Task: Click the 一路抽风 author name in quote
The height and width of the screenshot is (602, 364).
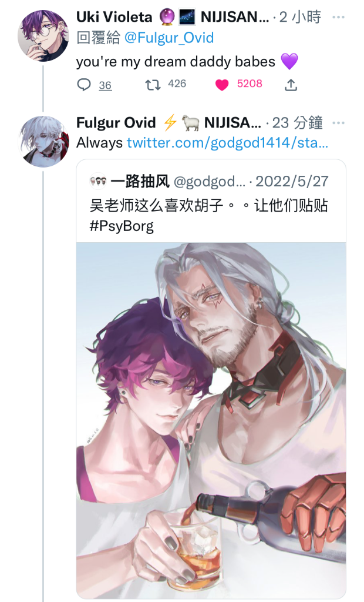Action: [x=140, y=181]
